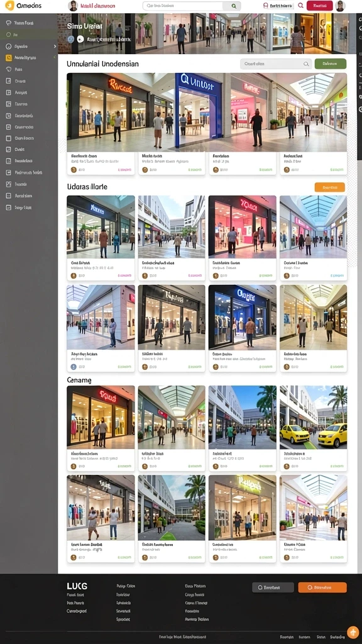Click the grey button in the footer
Viewport: 362px width, 644px height.
[x=273, y=587]
